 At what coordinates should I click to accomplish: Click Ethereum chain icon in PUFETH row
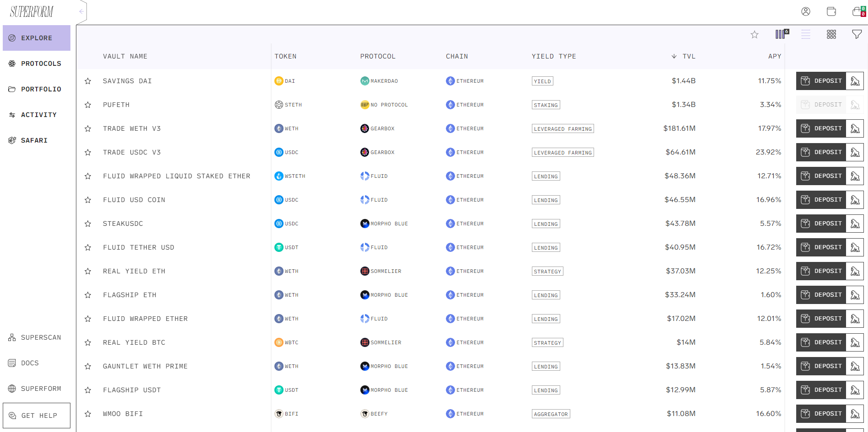(450, 105)
